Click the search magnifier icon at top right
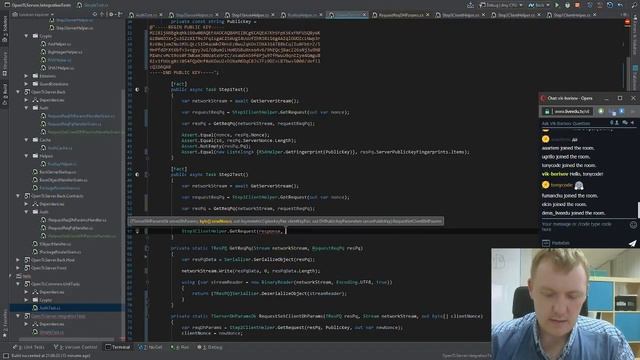This screenshot has width=640, height=360. (x=633, y=5)
